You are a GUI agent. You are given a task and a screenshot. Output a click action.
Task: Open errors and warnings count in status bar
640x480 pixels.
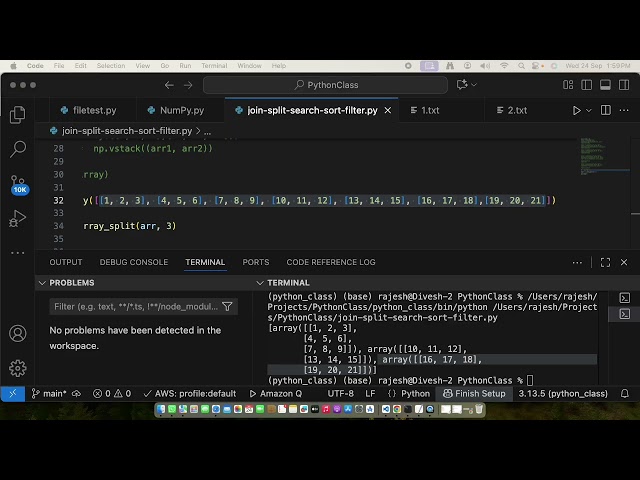tap(112, 393)
